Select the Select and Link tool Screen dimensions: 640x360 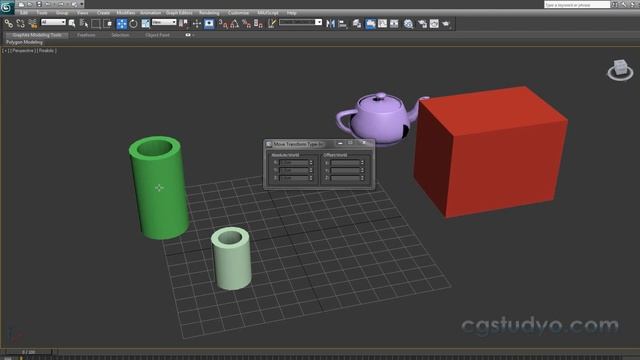tap(9, 24)
